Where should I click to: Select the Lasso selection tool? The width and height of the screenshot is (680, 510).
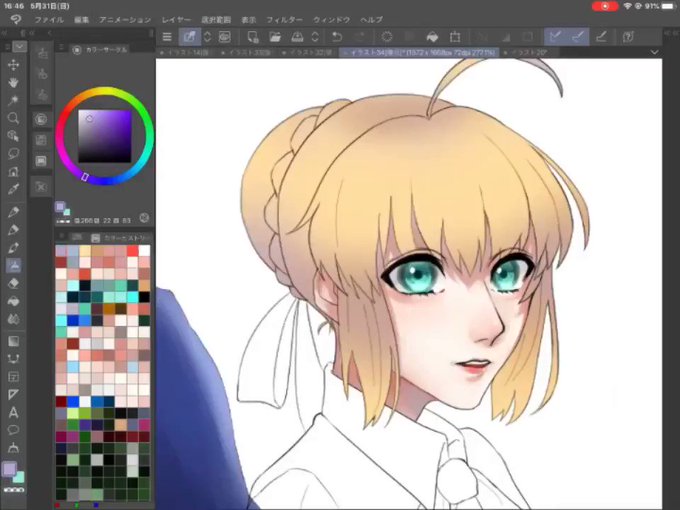click(x=13, y=154)
